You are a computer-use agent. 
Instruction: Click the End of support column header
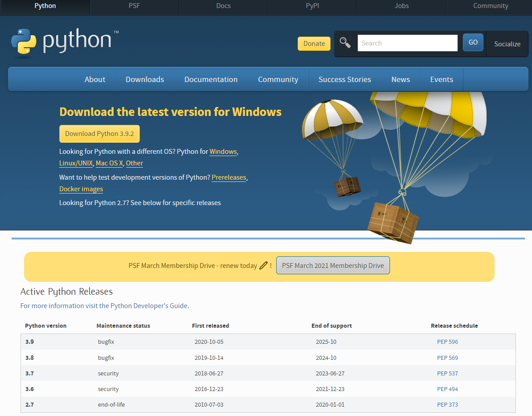pyautogui.click(x=331, y=325)
